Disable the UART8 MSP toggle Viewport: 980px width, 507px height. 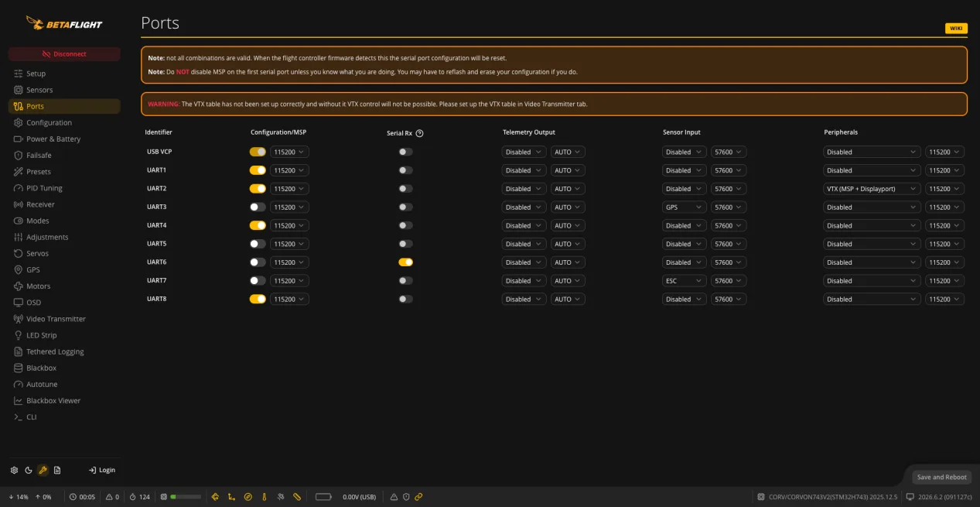pos(258,299)
